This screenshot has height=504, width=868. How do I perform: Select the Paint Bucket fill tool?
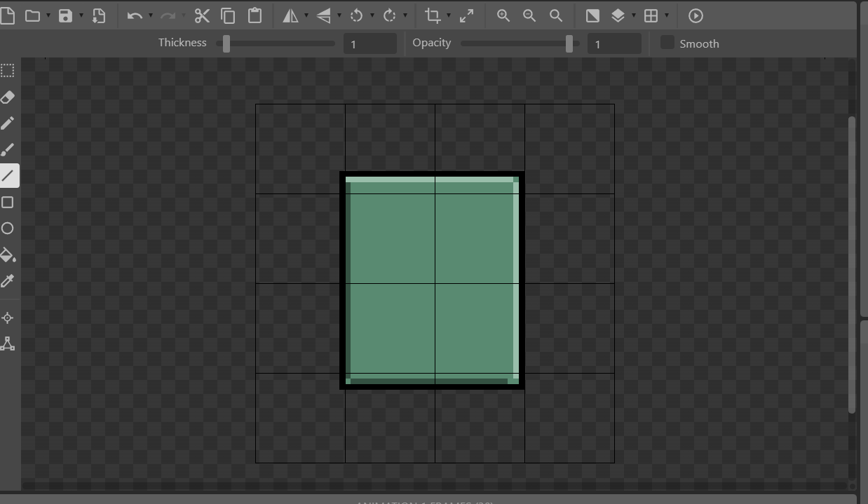(8, 254)
